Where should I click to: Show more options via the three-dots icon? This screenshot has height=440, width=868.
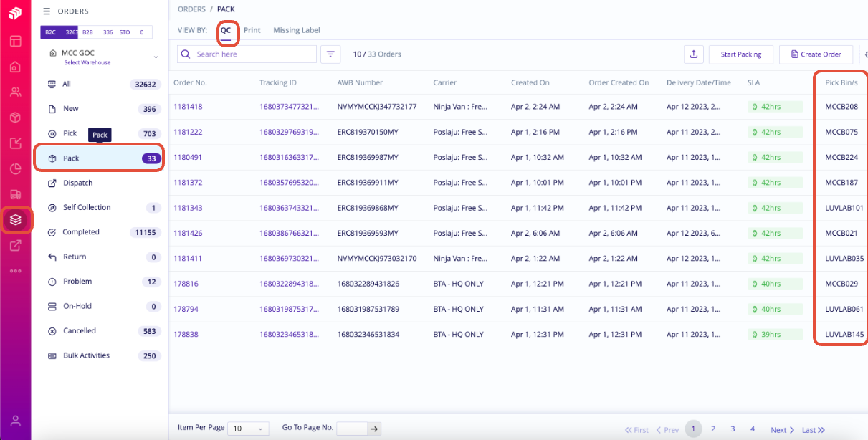(x=15, y=271)
